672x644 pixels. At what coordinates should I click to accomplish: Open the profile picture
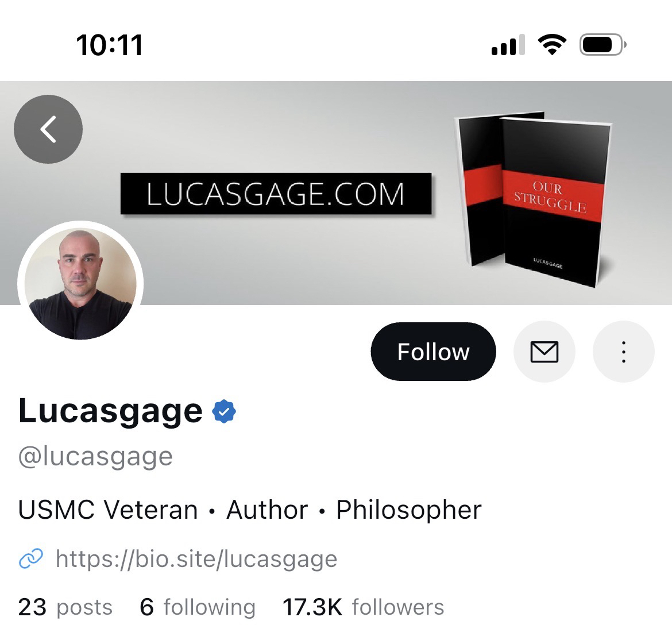80,283
